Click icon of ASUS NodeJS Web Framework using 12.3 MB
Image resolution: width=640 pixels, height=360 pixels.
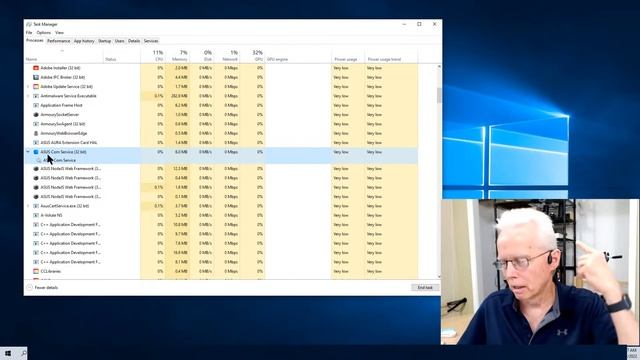pyautogui.click(x=36, y=169)
